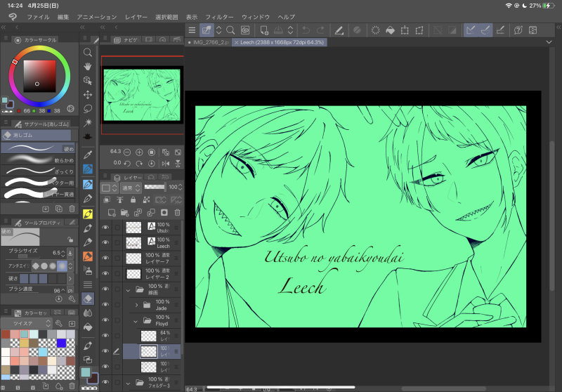This screenshot has width=562, height=392.
Task: Select the Move Layer tool
Action: tap(87, 95)
